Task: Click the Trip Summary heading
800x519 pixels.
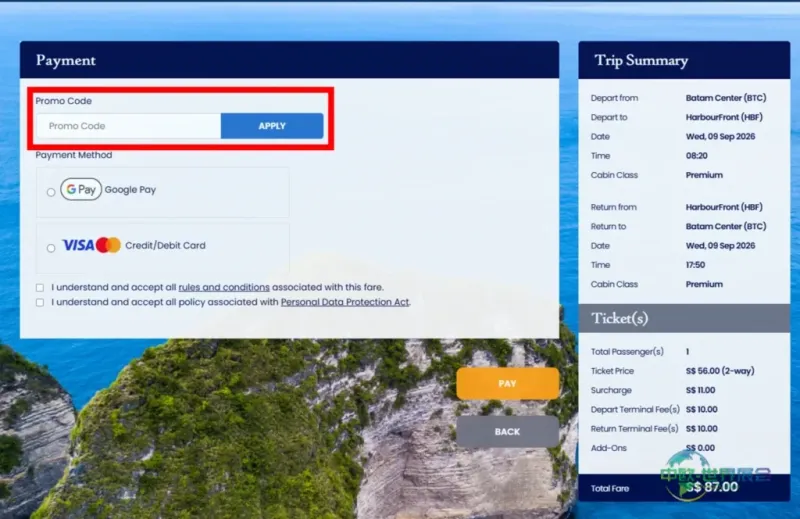Action: [x=641, y=60]
